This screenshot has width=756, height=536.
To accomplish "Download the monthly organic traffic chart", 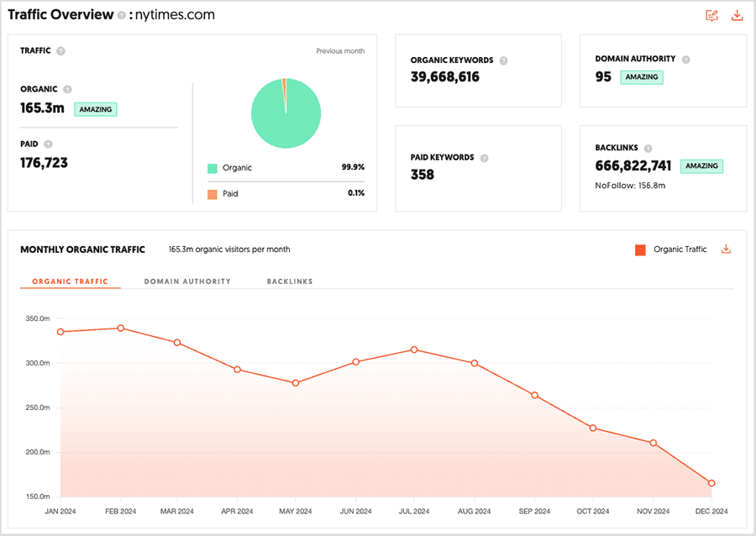I will [x=726, y=250].
